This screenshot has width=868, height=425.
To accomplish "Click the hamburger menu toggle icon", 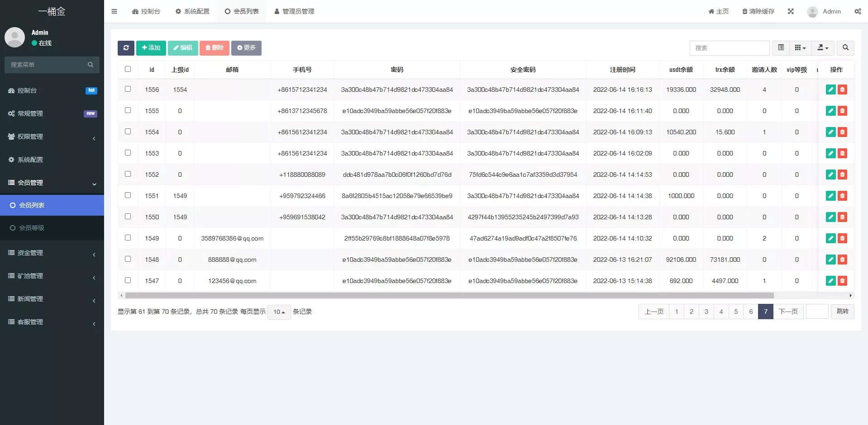I will click(114, 11).
